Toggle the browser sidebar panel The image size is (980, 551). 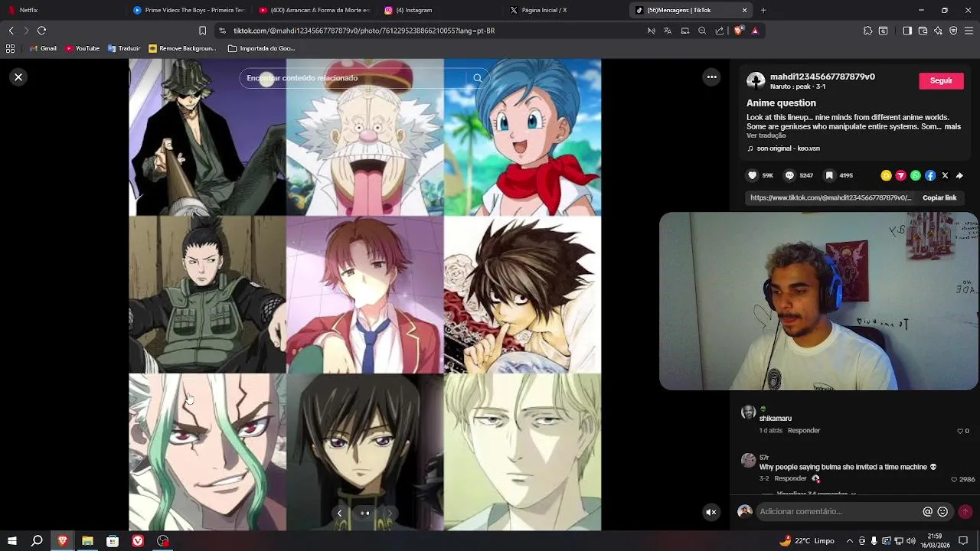(x=907, y=31)
